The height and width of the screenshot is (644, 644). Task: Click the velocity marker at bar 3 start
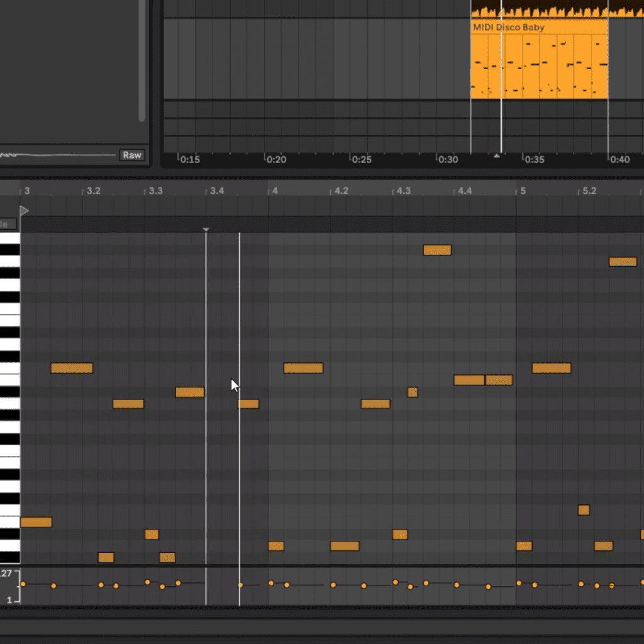(23, 584)
